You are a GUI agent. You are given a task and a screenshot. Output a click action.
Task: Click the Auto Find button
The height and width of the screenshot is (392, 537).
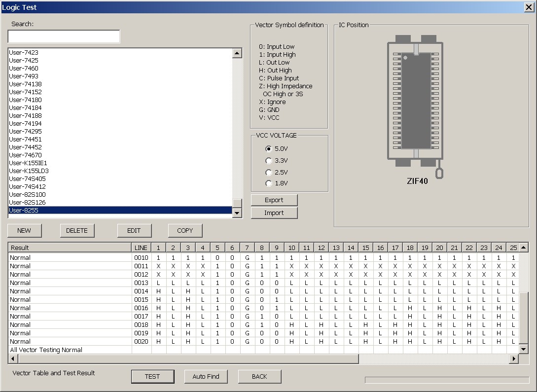[206, 377]
